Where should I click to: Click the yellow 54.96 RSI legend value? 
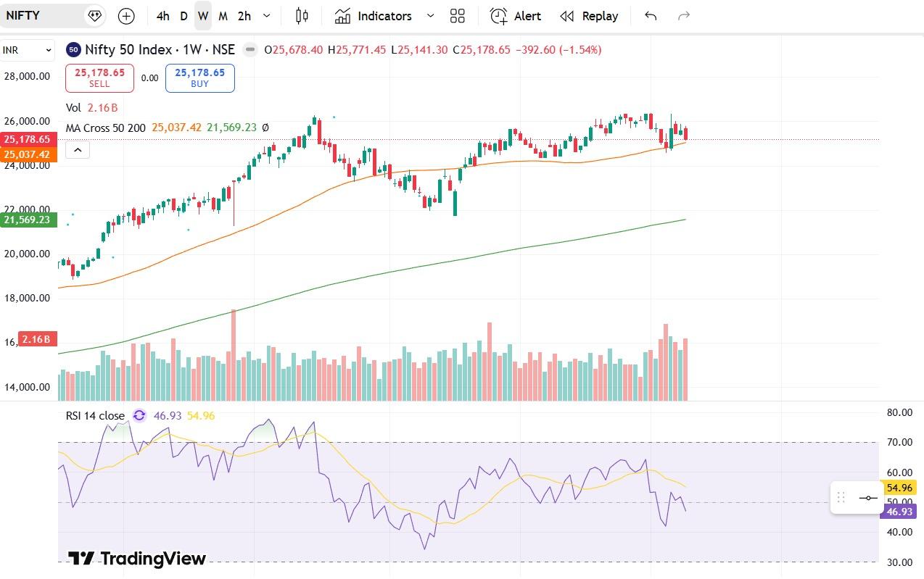tap(201, 416)
